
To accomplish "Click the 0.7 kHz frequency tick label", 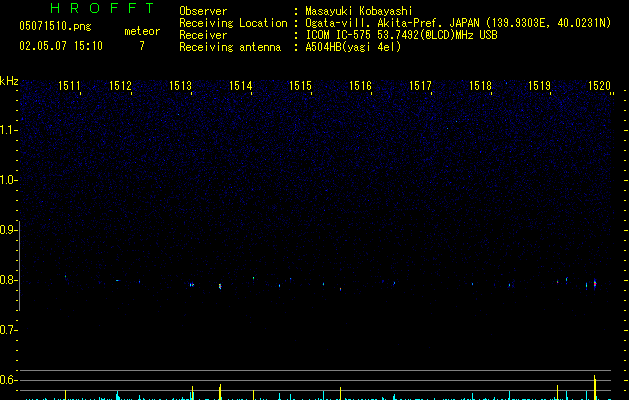I will click(x=8, y=330).
